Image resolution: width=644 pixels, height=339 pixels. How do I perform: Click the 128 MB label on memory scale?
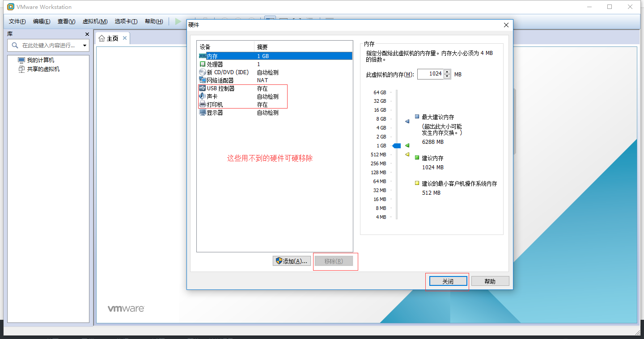coord(378,172)
